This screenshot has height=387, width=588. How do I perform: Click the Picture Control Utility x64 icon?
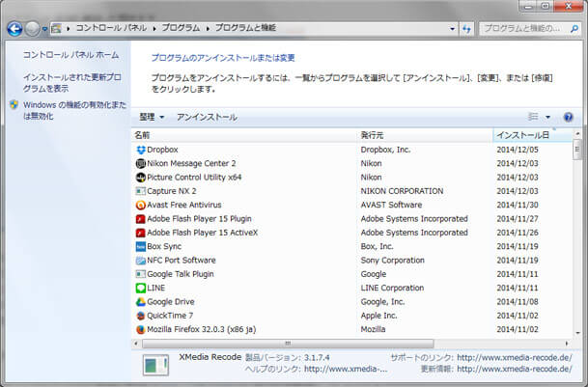click(x=141, y=178)
